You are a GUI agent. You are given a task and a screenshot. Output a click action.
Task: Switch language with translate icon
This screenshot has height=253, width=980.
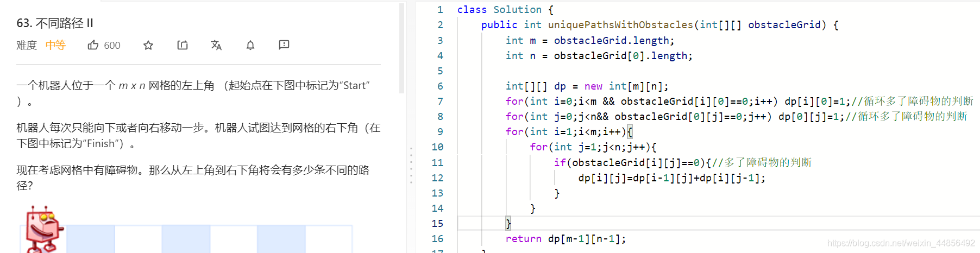click(216, 45)
